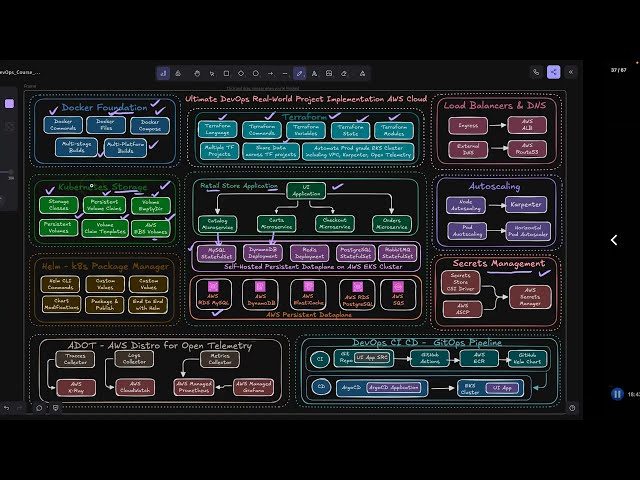The image size is (640, 480).
Task: Select the GitHub Actions box
Action: point(430,358)
